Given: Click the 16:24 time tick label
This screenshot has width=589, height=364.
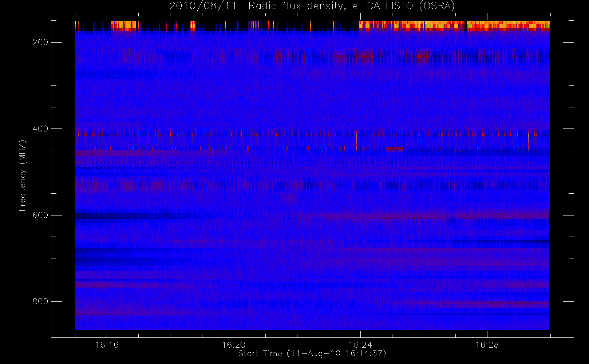Looking at the screenshot, I should (x=360, y=345).
